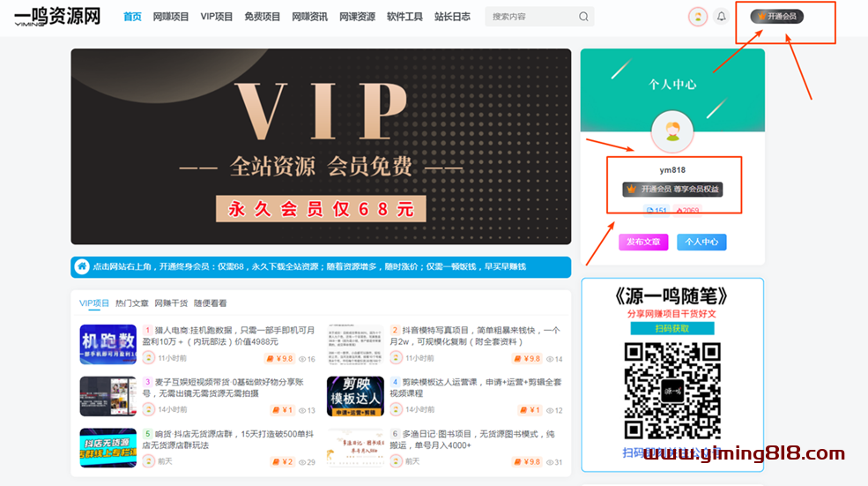Open the 软件工具 navigation menu
868x486 pixels.
(x=404, y=17)
